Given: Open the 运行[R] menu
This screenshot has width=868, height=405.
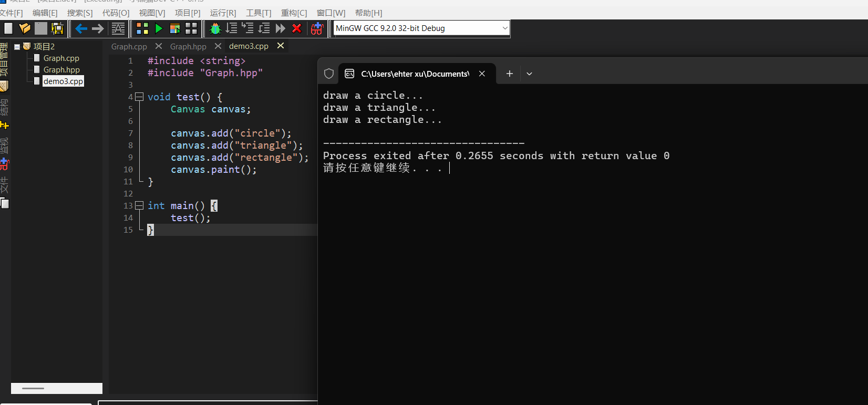Looking at the screenshot, I should (x=223, y=13).
